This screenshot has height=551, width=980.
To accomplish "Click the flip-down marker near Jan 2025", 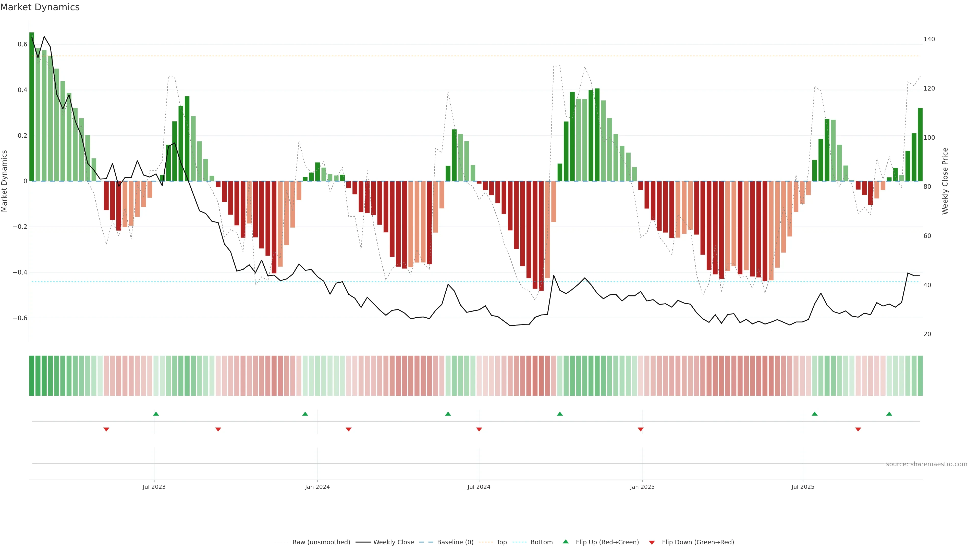I will click(x=641, y=429).
